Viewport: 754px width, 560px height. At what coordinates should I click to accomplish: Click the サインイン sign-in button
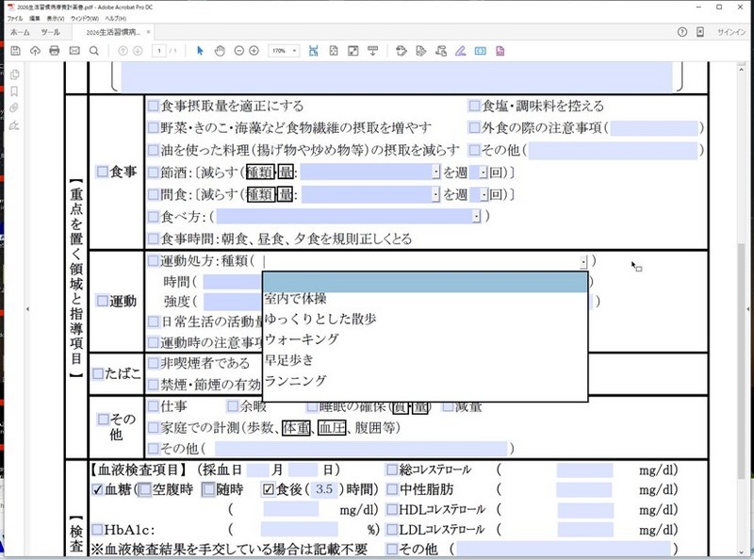click(x=731, y=32)
